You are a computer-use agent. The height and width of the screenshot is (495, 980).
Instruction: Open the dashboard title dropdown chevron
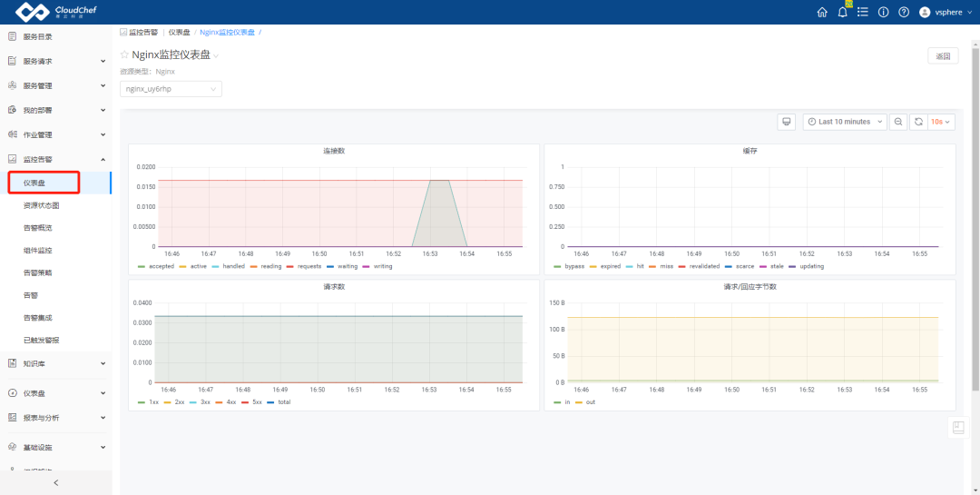tap(216, 55)
